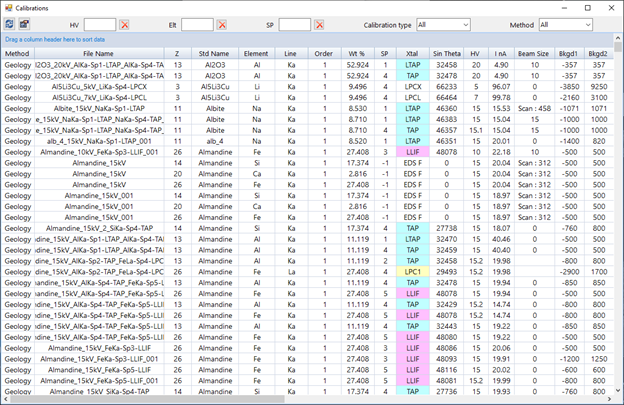Sort by the Std Name column header
Viewport: 624px width, 405px height.
point(214,53)
